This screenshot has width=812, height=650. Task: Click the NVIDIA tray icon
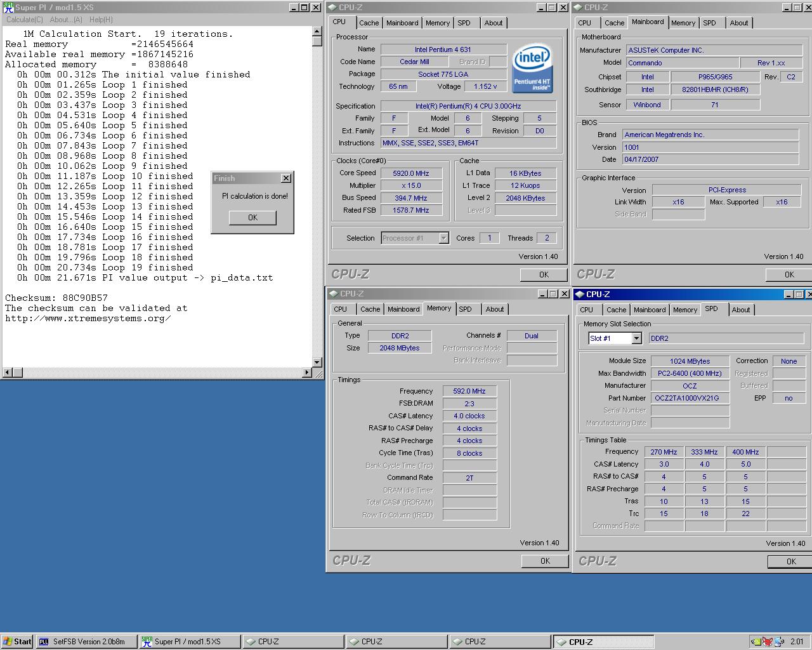pyautogui.click(x=757, y=642)
